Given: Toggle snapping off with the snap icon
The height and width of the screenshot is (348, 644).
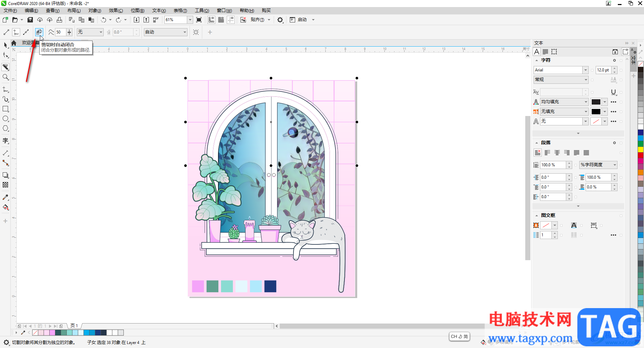Looking at the screenshot, I should [243, 20].
